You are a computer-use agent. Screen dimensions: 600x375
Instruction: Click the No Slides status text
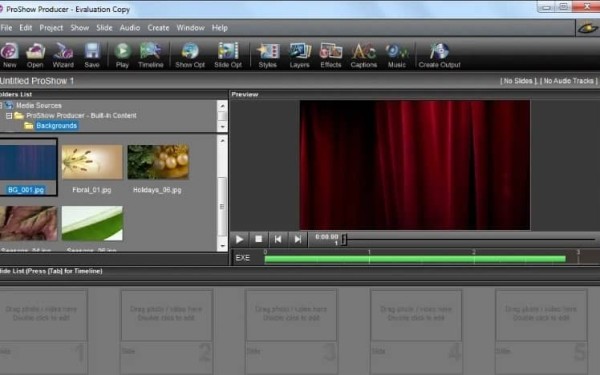(518, 81)
